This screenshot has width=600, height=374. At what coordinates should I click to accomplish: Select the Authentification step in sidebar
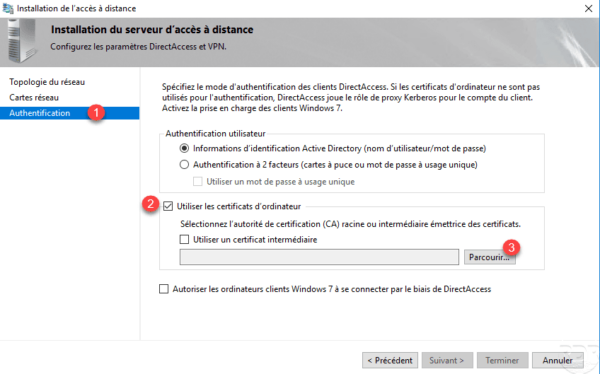tap(69, 113)
